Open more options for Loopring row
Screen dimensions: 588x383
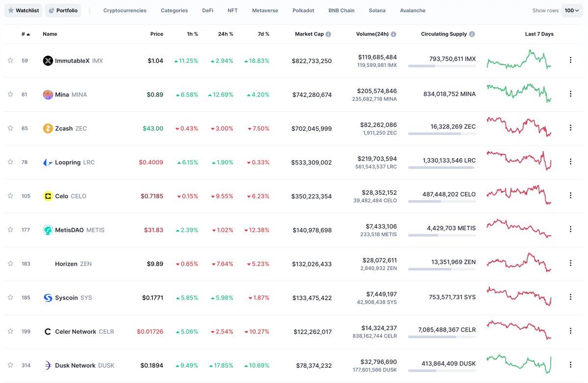(570, 162)
